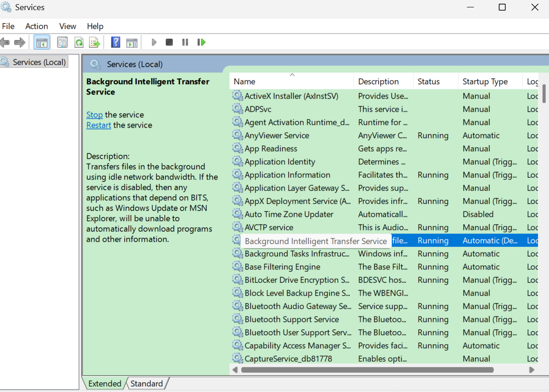549x392 pixels.
Task: Open the View menu
Action: coord(68,26)
